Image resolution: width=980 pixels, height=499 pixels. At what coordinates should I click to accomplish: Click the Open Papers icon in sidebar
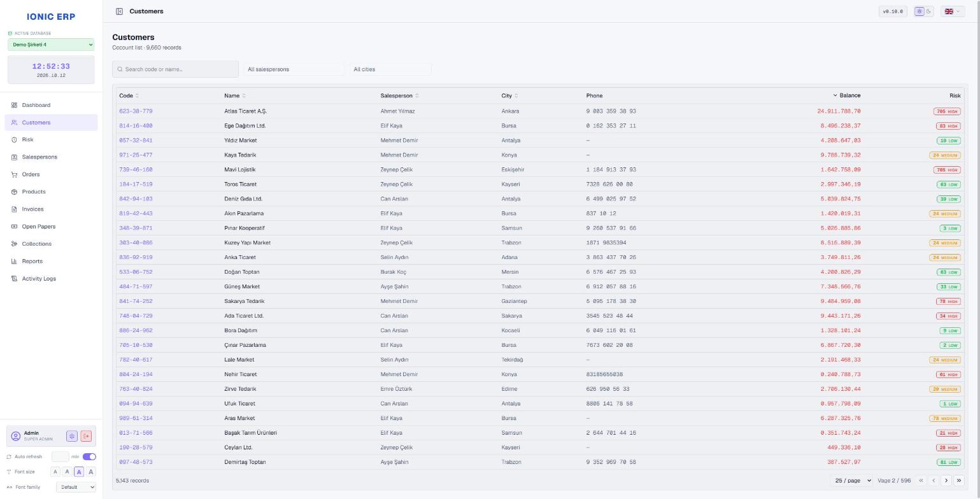click(14, 227)
